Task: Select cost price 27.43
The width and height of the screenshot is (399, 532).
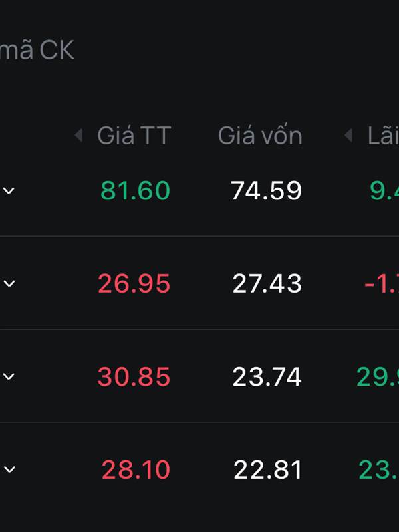Action: (x=267, y=284)
